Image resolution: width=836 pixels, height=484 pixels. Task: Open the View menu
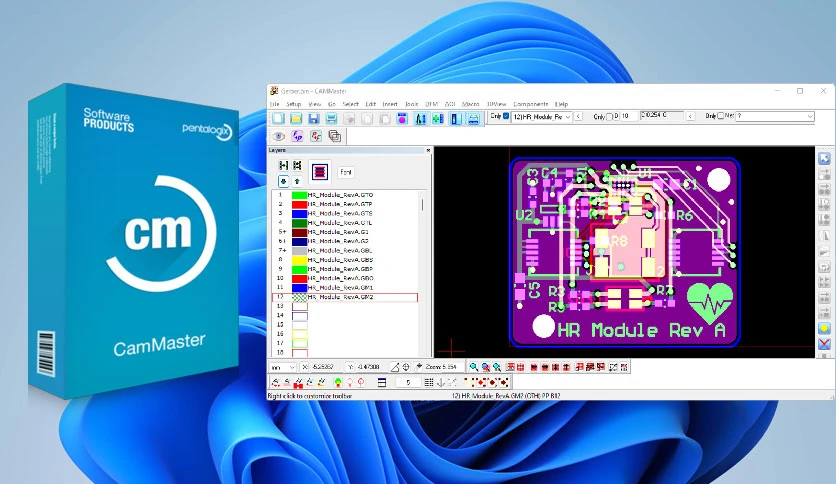coord(315,104)
